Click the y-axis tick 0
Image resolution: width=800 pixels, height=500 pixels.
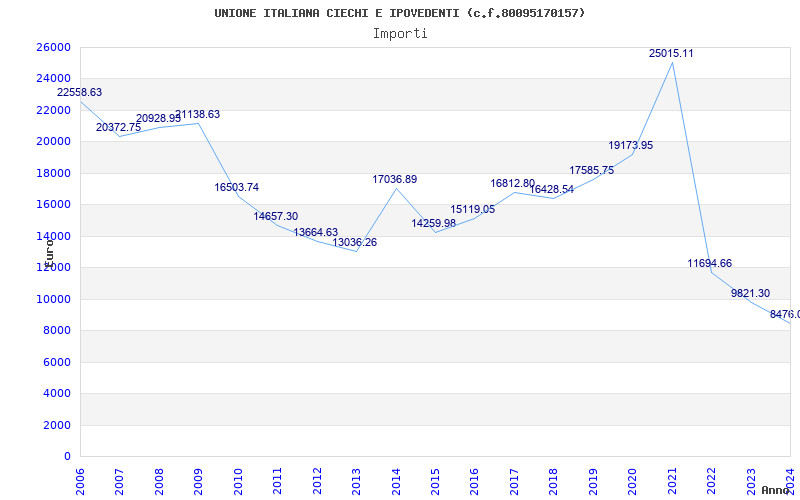(x=67, y=457)
